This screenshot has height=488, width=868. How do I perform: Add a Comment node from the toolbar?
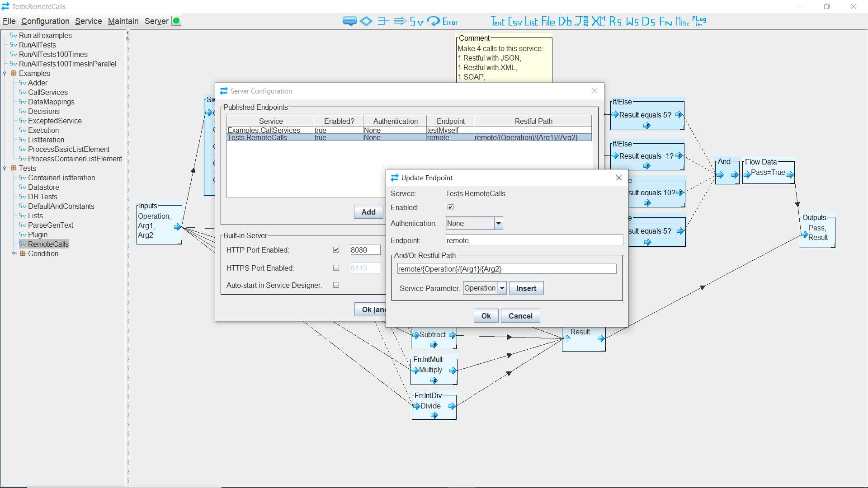pos(349,21)
